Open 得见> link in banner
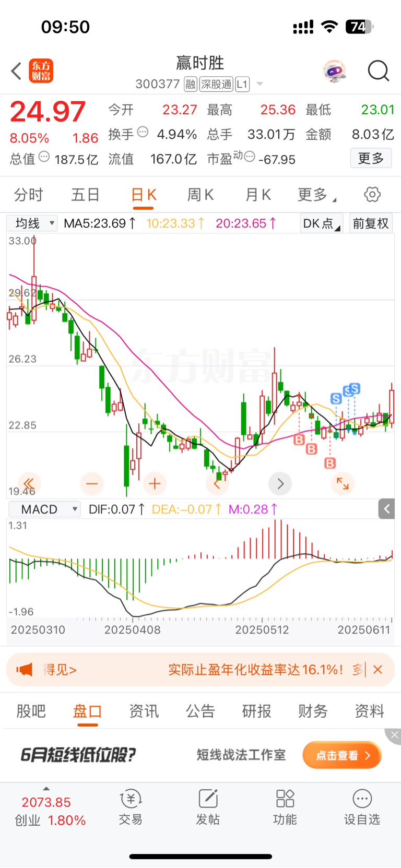Image resolution: width=401 pixels, height=868 pixels. tap(60, 670)
